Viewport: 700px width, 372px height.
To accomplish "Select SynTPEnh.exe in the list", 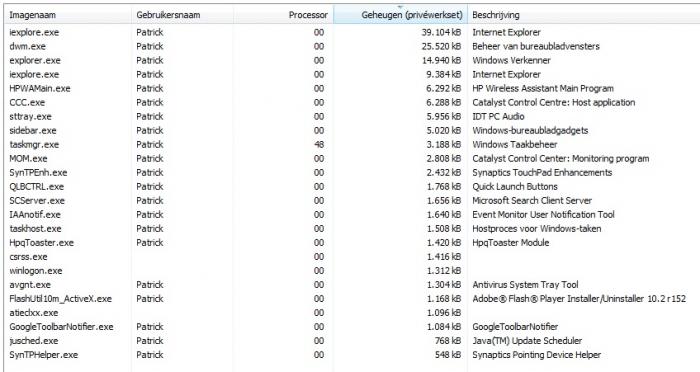I will tap(352, 172).
